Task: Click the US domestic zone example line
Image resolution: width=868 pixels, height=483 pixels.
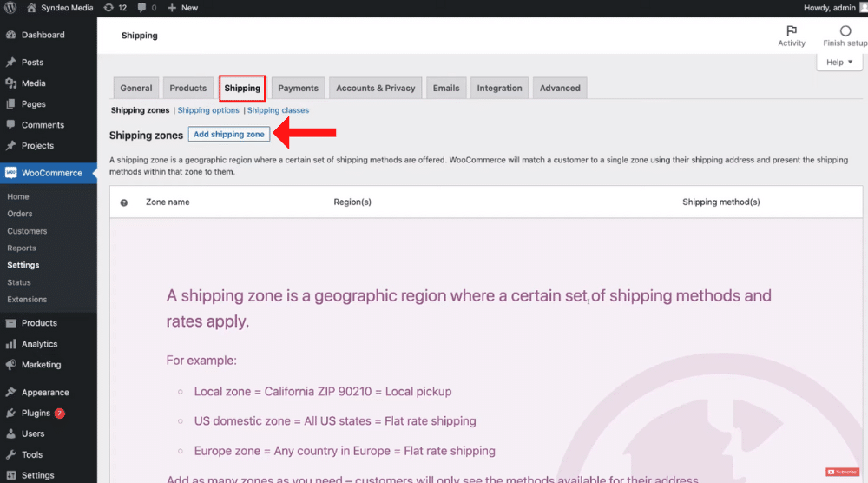Action: point(335,421)
